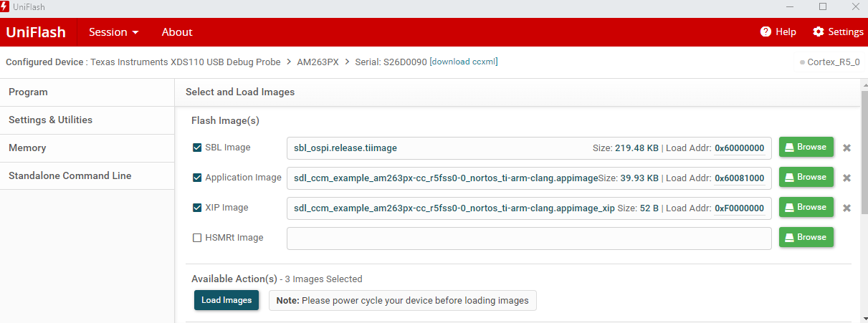Browse for the Application image file
Viewport: 868px width, 323px height.
point(806,177)
